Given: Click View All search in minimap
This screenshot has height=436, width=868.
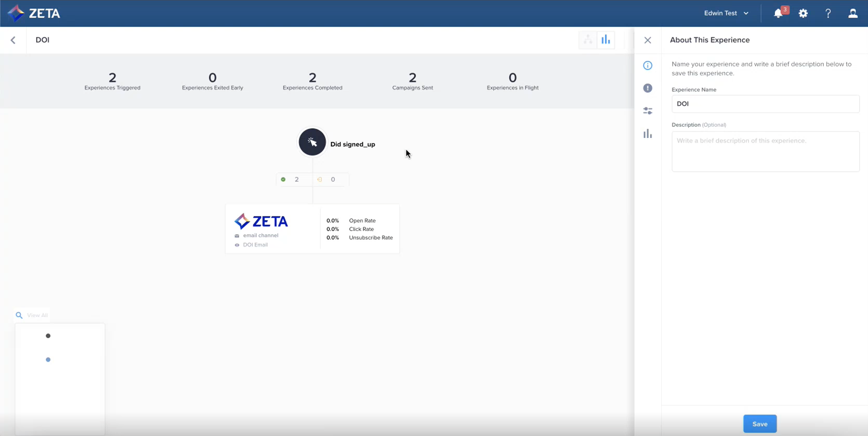Looking at the screenshot, I should (32, 315).
